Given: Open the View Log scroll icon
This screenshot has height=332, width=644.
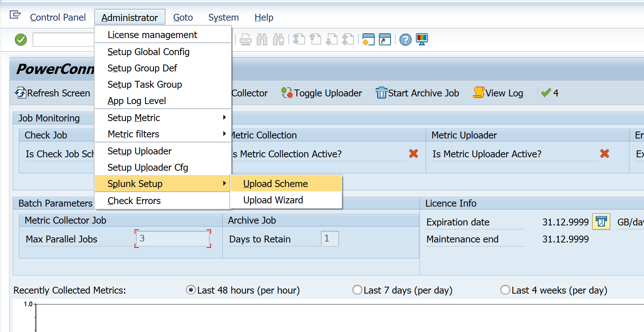Looking at the screenshot, I should (x=479, y=93).
